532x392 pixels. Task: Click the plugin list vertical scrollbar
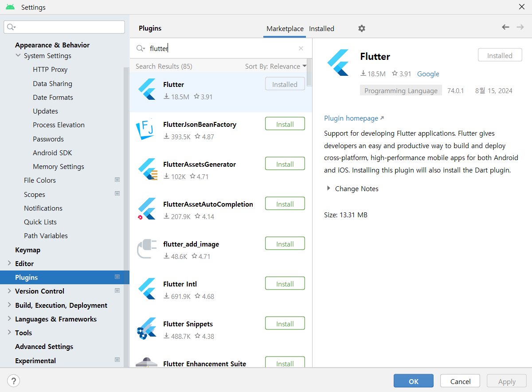click(x=309, y=73)
